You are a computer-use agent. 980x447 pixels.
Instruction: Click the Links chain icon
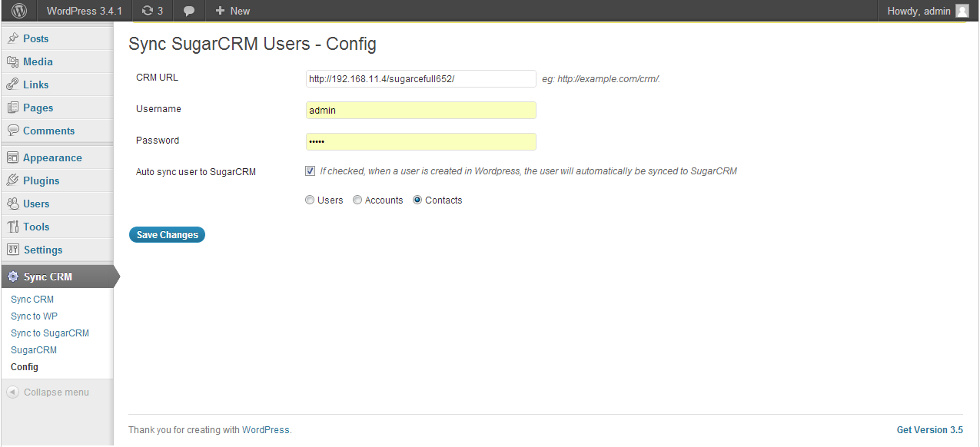pos(12,84)
